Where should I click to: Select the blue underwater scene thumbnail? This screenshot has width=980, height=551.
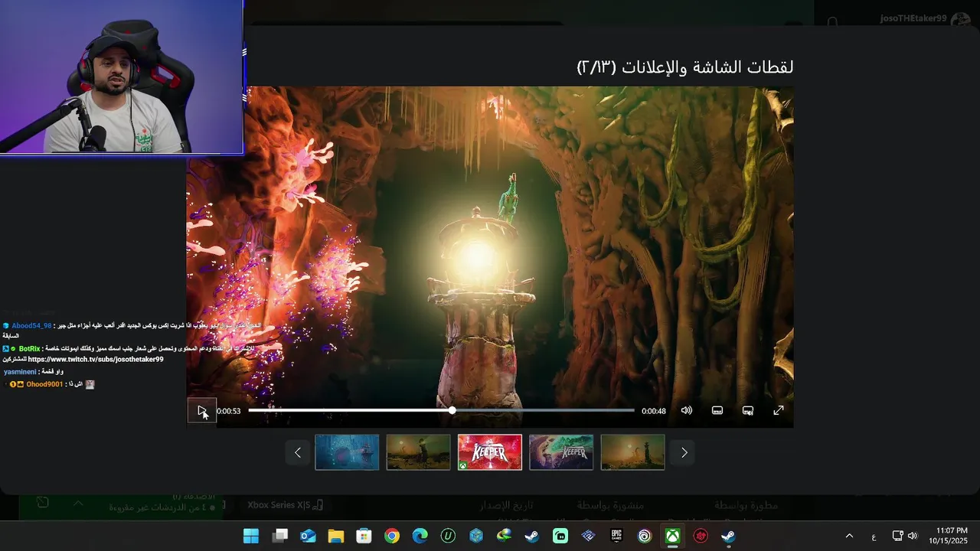347,452
